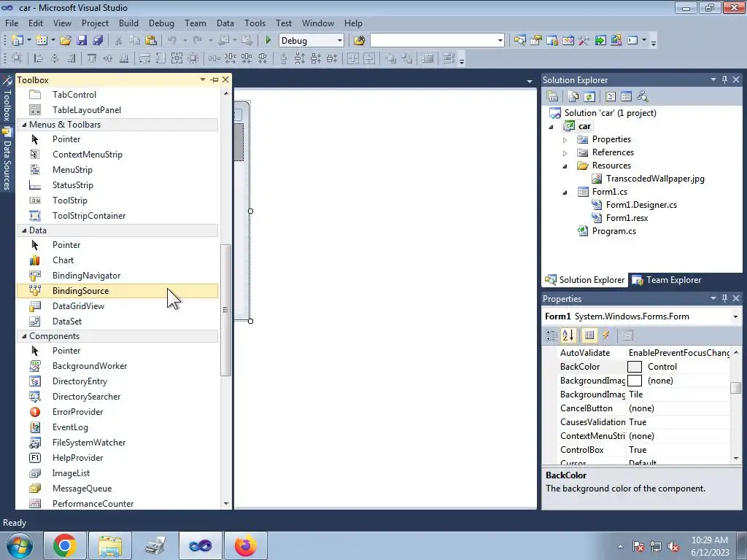Open the Command Window toolbar icon

pyautogui.click(x=632, y=41)
